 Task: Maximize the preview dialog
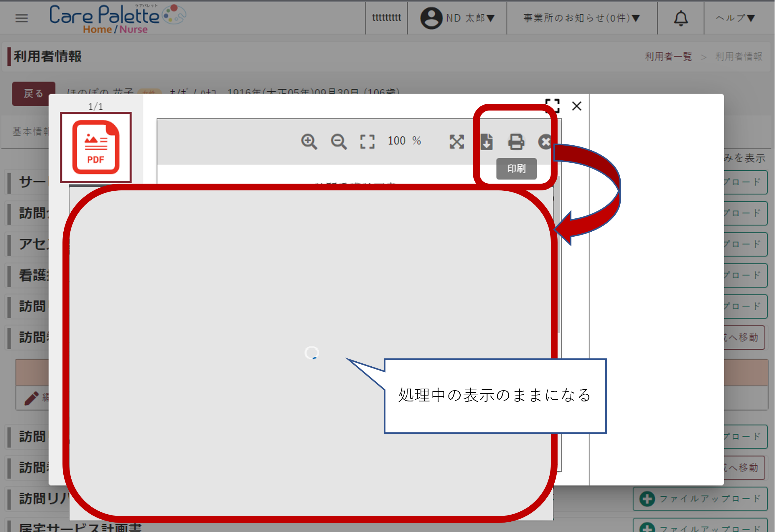[552, 106]
